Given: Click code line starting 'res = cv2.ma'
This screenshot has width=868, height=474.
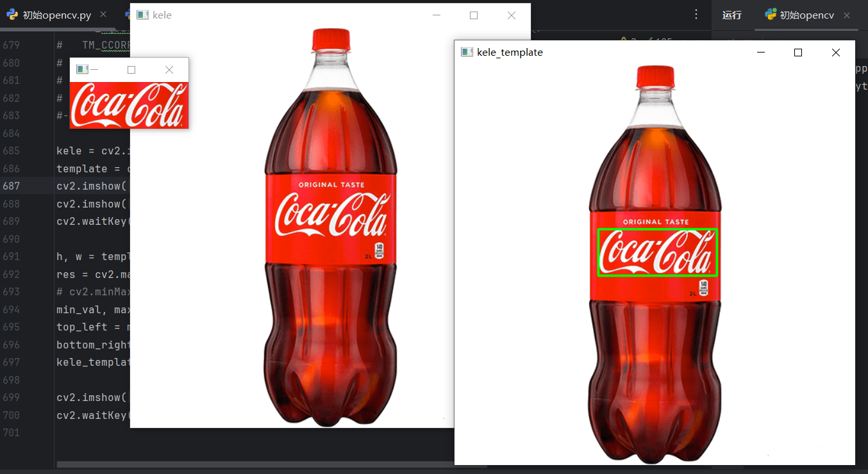Looking at the screenshot, I should pyautogui.click(x=93, y=274).
